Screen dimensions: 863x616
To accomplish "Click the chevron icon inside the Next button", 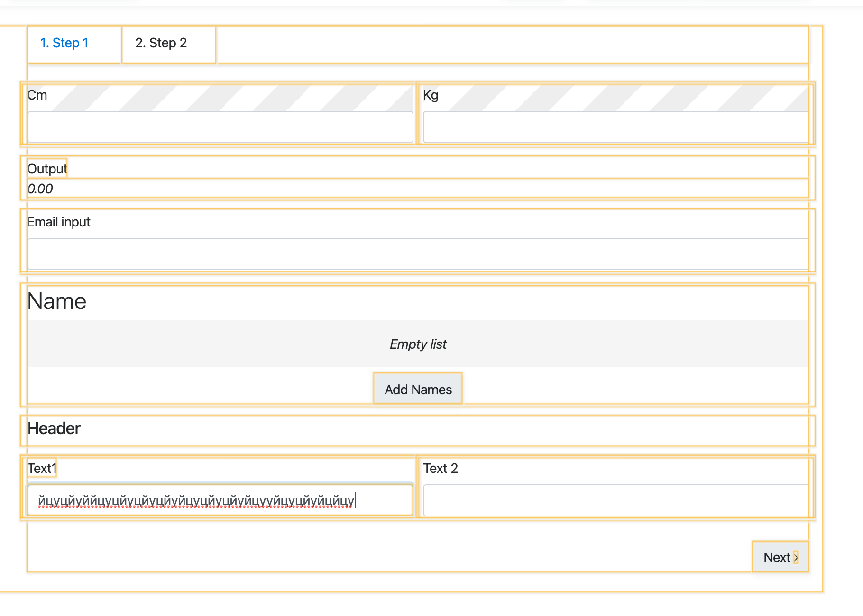I will pyautogui.click(x=796, y=557).
